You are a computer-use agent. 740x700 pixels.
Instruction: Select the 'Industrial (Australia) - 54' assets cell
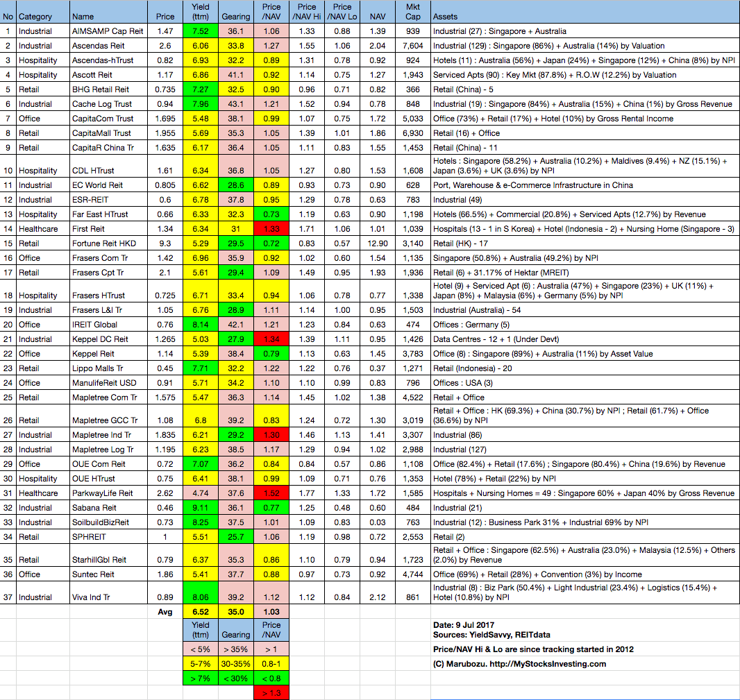click(585, 310)
